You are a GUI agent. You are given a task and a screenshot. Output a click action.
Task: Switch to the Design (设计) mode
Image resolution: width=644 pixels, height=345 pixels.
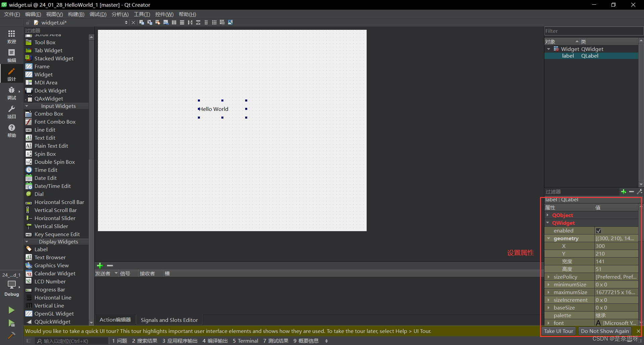tap(12, 74)
